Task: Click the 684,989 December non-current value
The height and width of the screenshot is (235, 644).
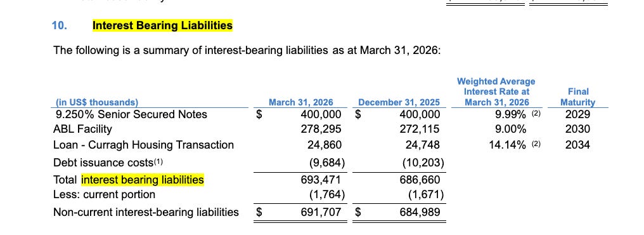Action: tap(420, 212)
